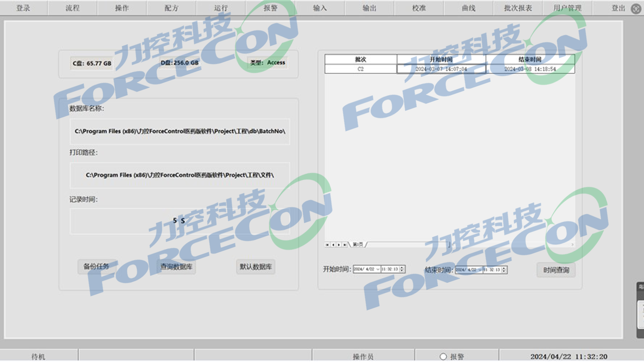Click the 类型: Access label
The width and height of the screenshot is (644, 362).
[267, 62]
